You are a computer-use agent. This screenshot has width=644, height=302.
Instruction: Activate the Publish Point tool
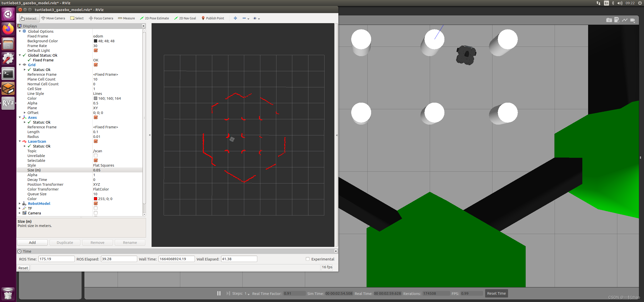tap(213, 18)
